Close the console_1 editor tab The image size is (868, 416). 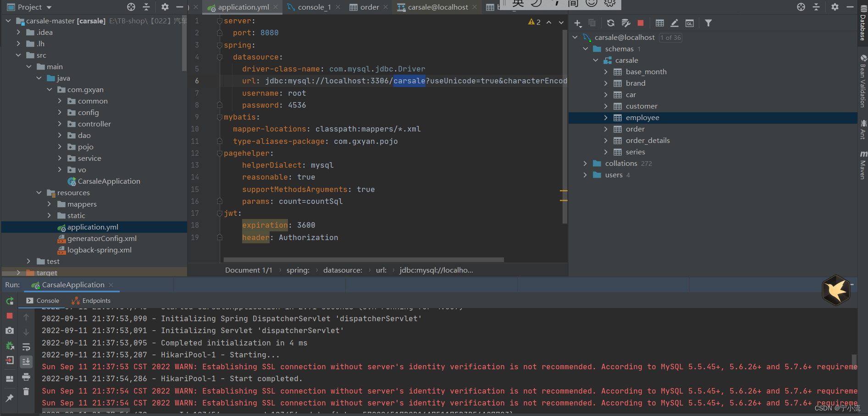pos(338,7)
